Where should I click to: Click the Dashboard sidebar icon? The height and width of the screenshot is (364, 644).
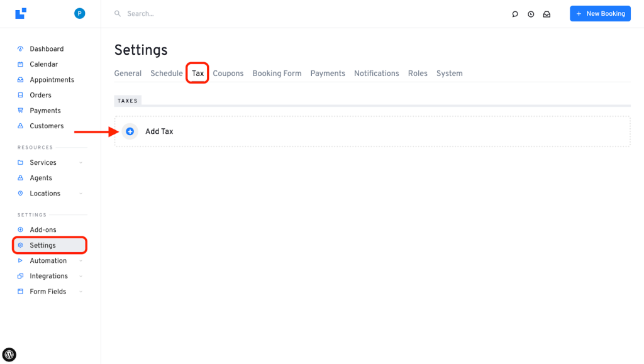pos(21,49)
